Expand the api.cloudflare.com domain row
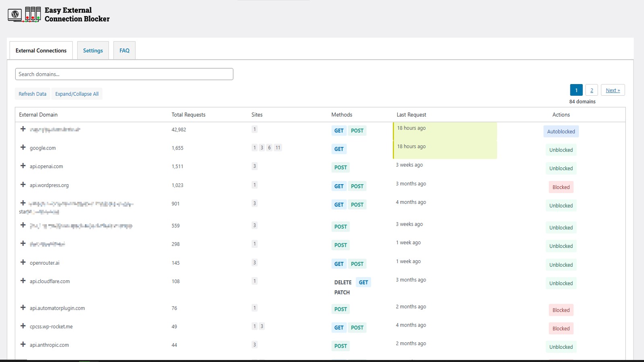Screen dimensions: 644x362 click(x=23, y=281)
